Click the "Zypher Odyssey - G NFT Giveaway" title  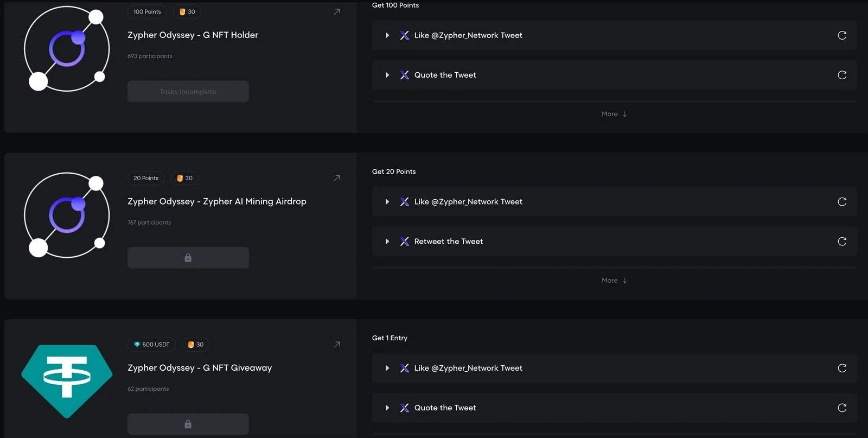[x=200, y=368]
